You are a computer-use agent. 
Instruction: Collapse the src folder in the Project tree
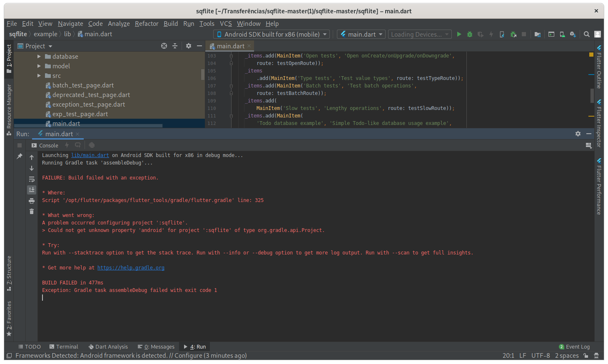pos(39,75)
